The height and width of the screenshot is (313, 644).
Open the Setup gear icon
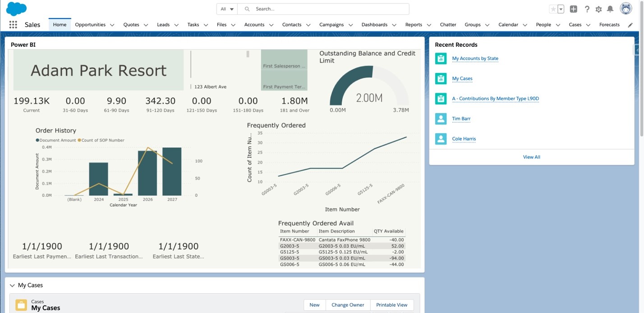pyautogui.click(x=598, y=9)
